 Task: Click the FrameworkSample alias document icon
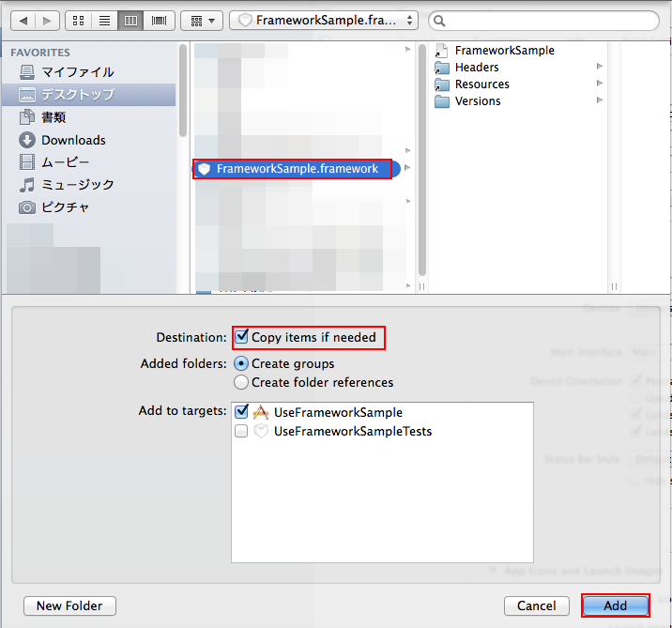(x=441, y=51)
